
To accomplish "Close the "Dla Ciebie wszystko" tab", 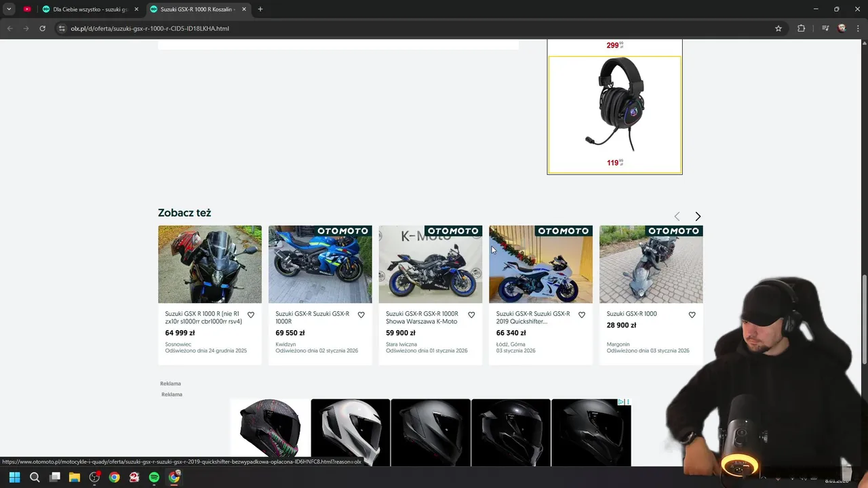I will pos(136,9).
